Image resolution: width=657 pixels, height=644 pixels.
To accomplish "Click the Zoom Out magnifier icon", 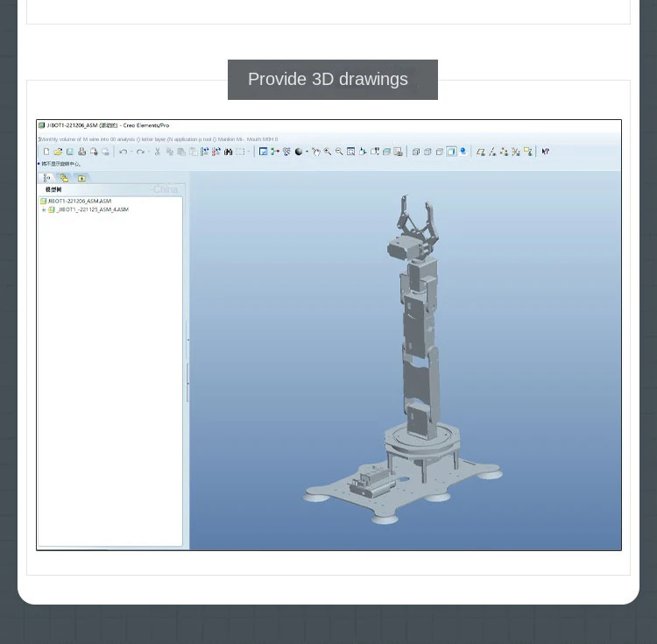I will click(x=339, y=152).
